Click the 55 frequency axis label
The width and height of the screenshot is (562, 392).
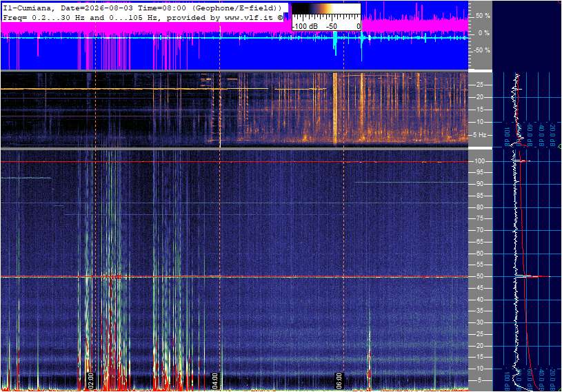(479, 265)
